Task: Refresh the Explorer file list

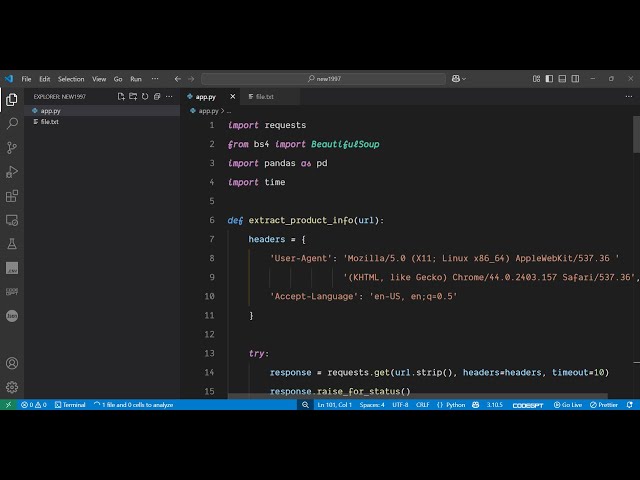Action: click(x=145, y=97)
